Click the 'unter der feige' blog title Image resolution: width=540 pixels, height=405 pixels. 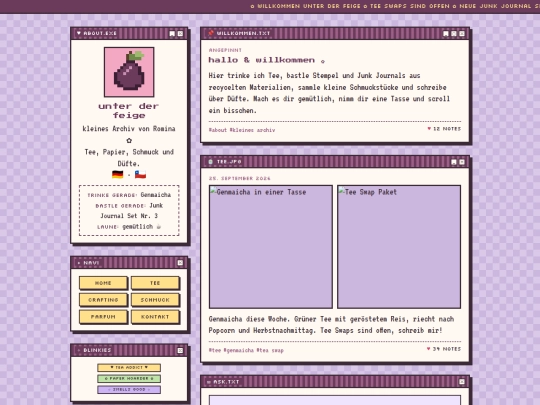point(129,111)
